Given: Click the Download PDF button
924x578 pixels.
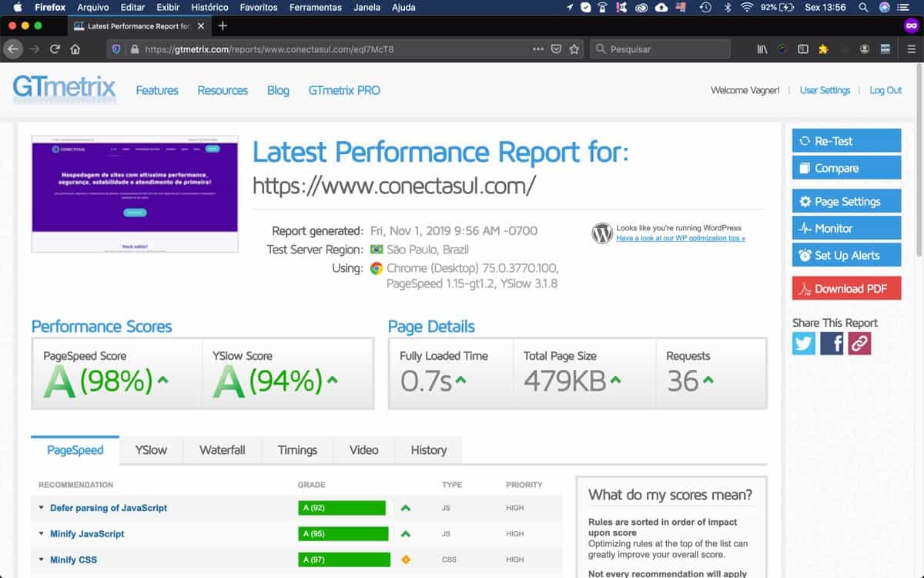Looking at the screenshot, I should [846, 289].
